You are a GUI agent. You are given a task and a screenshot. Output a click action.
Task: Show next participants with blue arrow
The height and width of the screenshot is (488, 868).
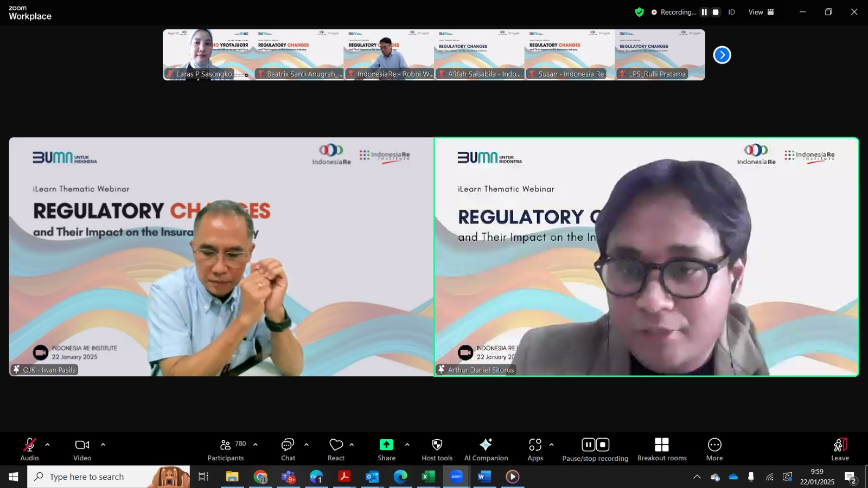tap(722, 55)
